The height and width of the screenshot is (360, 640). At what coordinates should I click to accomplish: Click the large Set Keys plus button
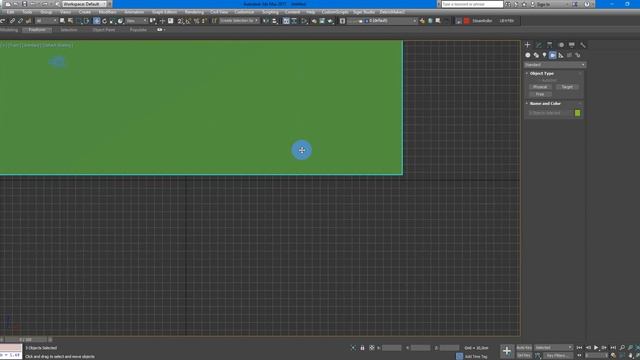click(507, 351)
